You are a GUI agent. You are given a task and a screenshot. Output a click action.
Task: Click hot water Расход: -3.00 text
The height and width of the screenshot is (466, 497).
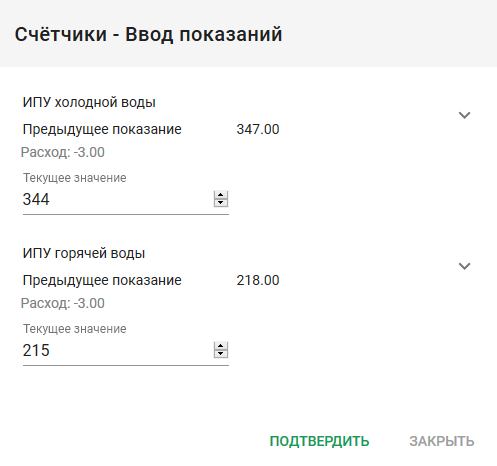63,303
